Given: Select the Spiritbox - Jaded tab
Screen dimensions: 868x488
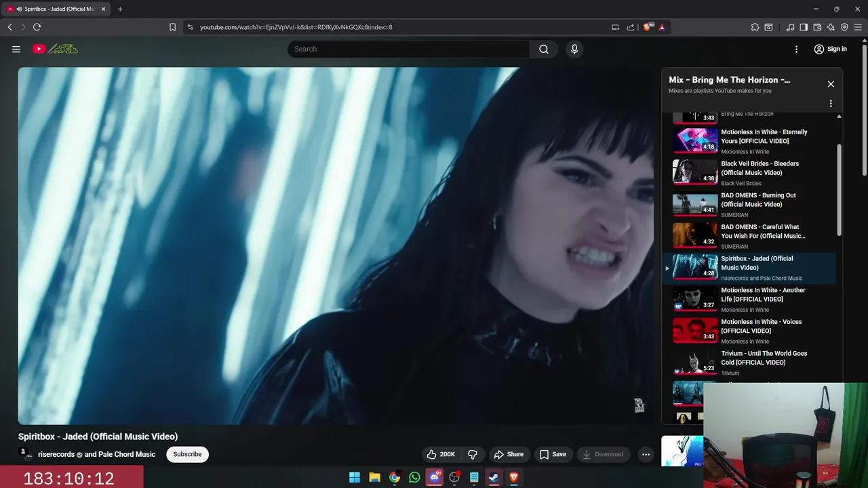Looking at the screenshot, I should (x=56, y=9).
